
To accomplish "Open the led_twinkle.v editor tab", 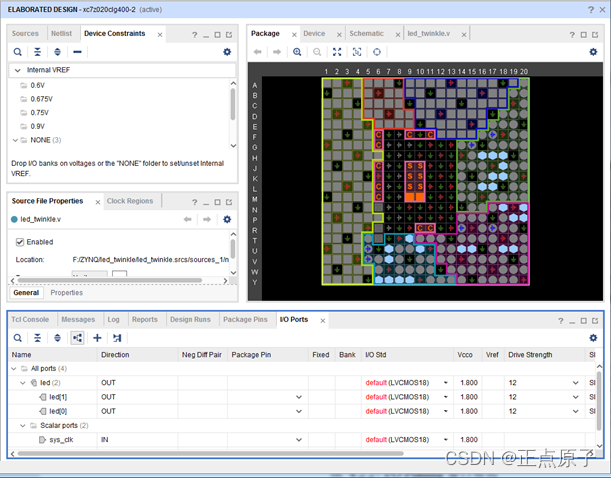I will (429, 34).
